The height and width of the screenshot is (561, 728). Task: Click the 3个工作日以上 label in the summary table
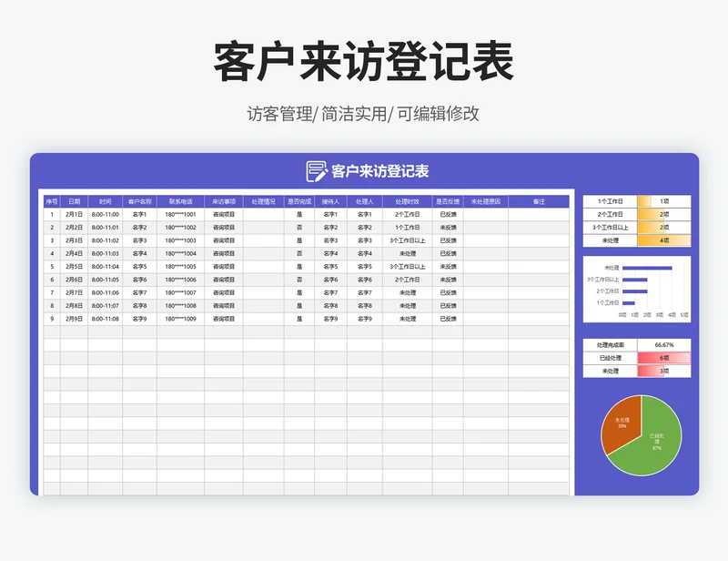[x=610, y=228]
